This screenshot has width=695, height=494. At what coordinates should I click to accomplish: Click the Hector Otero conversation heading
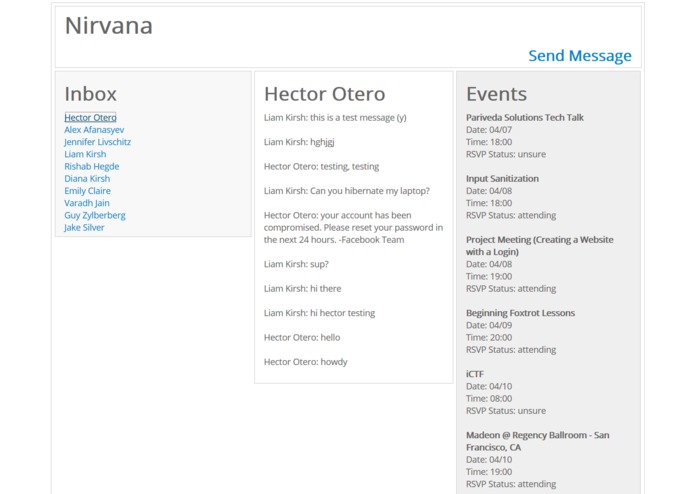(324, 94)
